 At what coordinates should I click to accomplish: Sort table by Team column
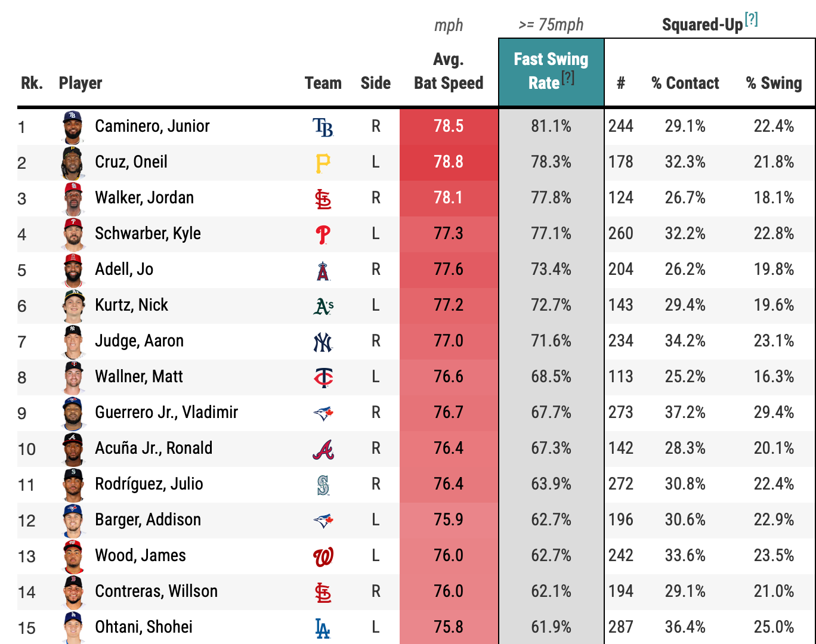323,83
